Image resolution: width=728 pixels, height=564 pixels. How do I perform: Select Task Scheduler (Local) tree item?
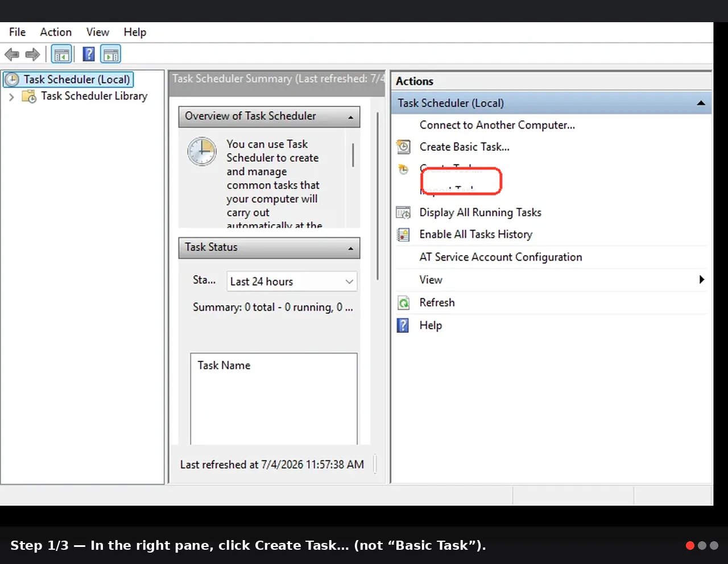[x=77, y=80]
